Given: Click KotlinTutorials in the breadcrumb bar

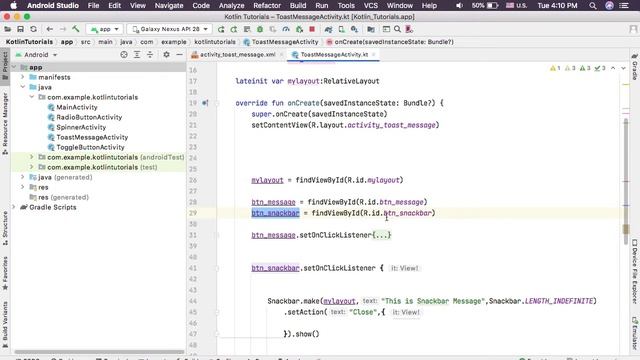Looking at the screenshot, I should point(29,42).
